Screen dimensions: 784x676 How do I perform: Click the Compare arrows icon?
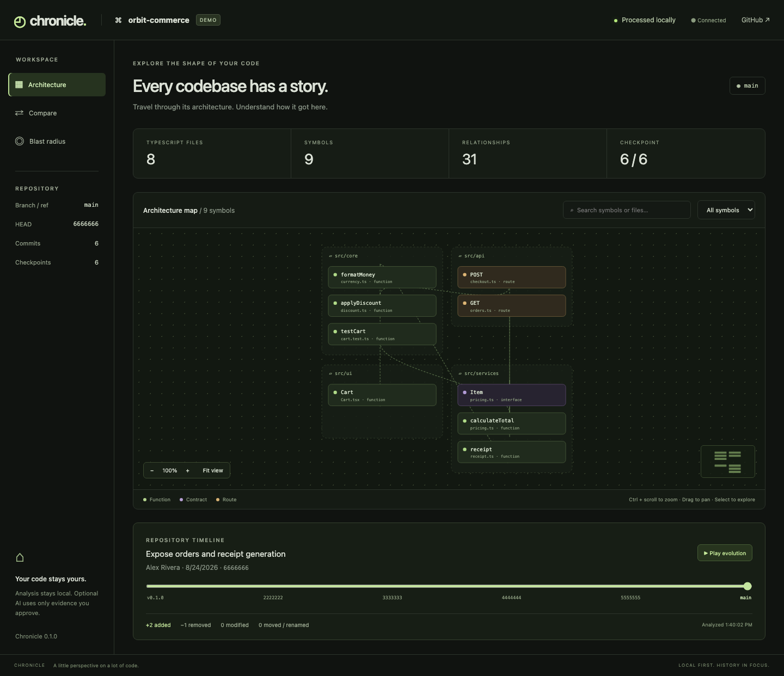pyautogui.click(x=19, y=113)
